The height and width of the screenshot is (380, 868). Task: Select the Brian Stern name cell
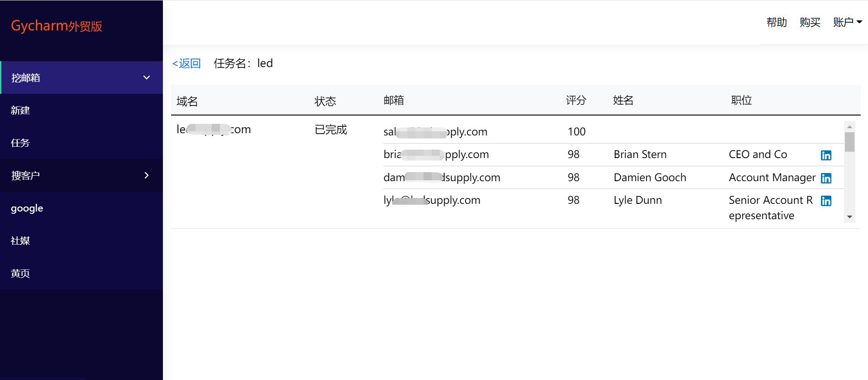pos(640,154)
